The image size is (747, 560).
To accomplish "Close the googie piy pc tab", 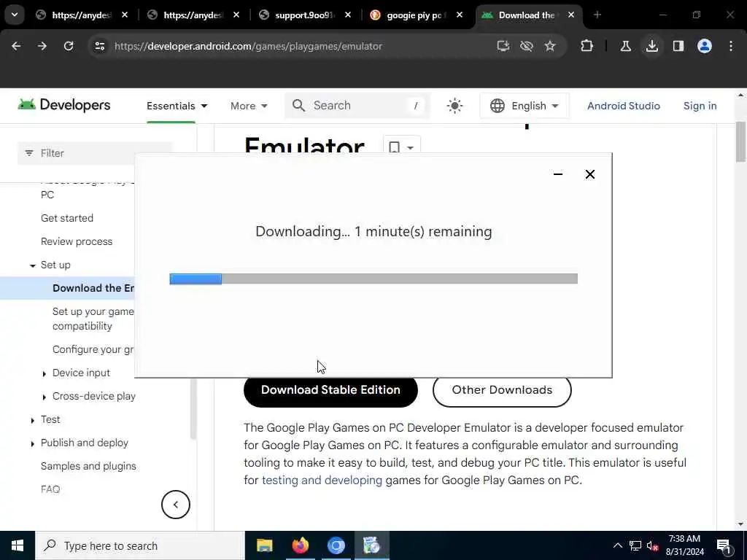I will coord(460,15).
